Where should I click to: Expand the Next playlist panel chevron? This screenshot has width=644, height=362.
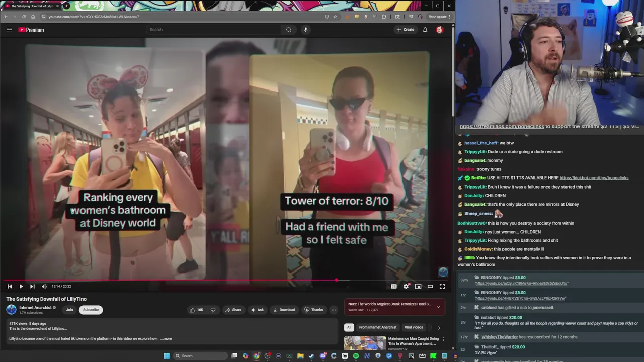coord(438,307)
